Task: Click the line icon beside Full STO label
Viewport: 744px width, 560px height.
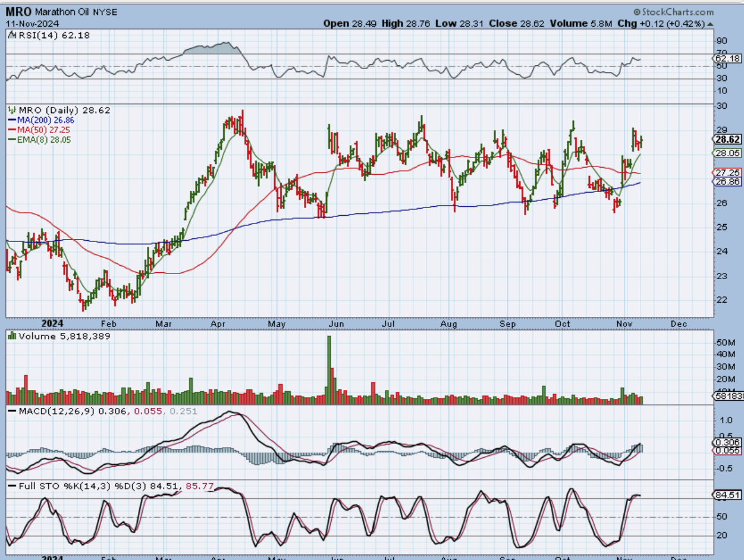Action: coord(12,486)
